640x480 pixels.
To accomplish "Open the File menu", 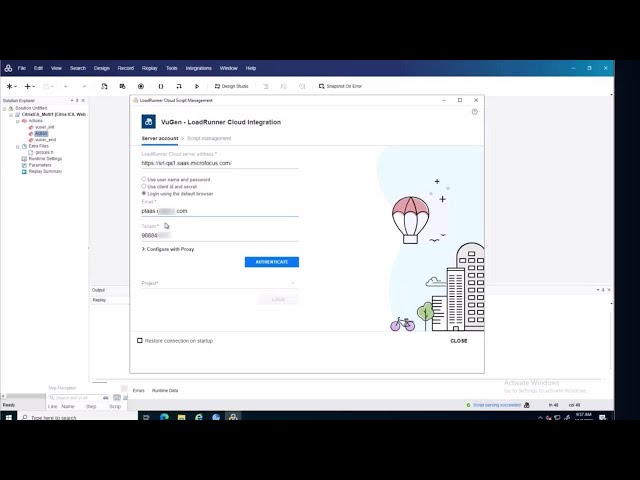I will click(x=22, y=68).
